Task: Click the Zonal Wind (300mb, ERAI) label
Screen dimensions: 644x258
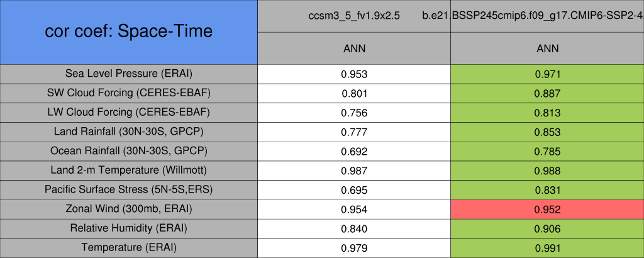Action: pos(128,209)
